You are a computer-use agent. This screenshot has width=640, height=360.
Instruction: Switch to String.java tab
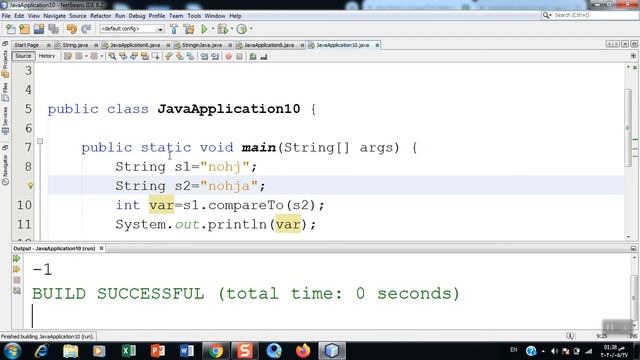(75, 45)
